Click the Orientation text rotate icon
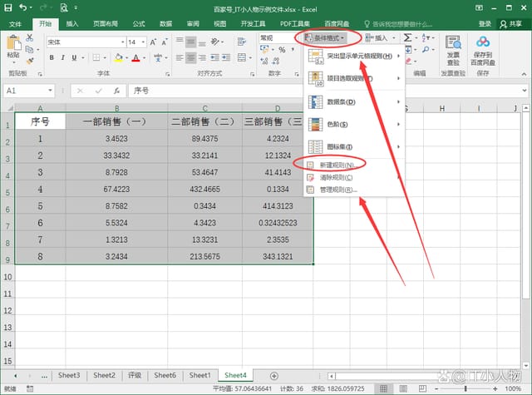The image size is (532, 395). [x=215, y=42]
